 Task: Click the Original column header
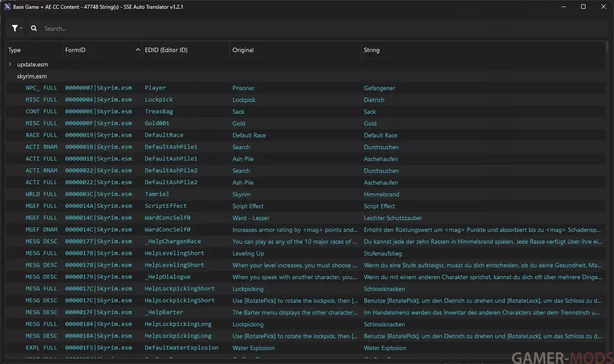[x=243, y=50]
